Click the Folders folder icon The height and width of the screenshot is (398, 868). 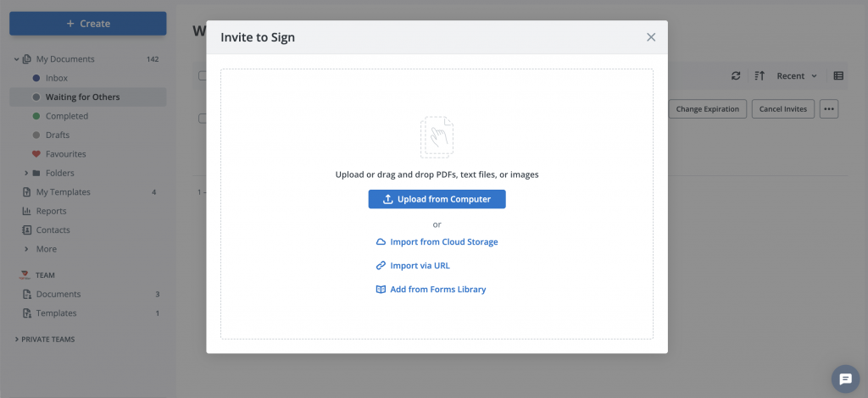[36, 173]
